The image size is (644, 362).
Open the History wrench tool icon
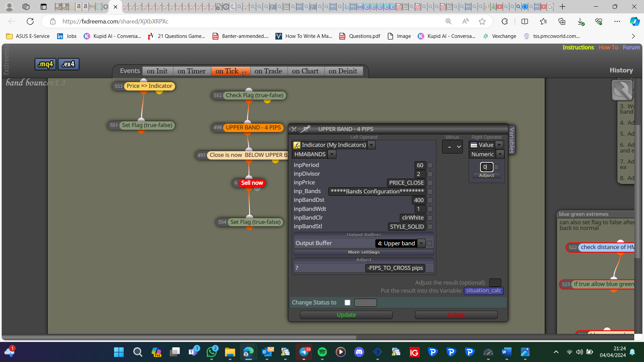(622, 90)
